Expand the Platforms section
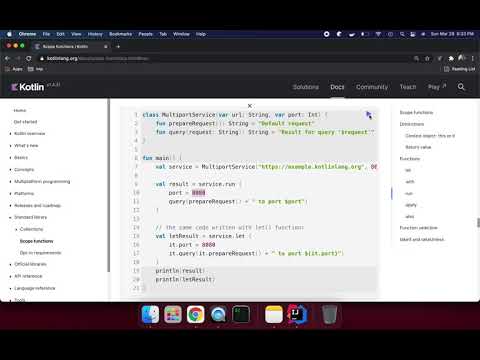The image size is (480, 360). tap(10, 194)
